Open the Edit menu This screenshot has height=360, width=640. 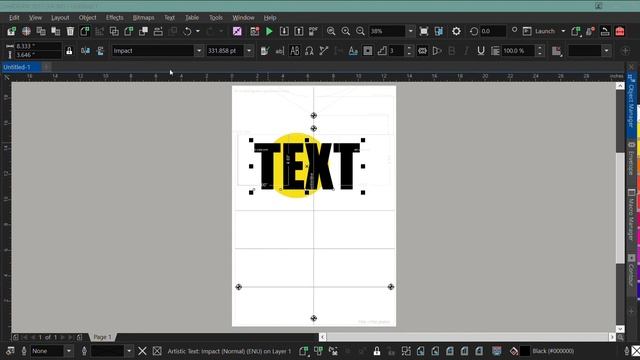(14, 18)
